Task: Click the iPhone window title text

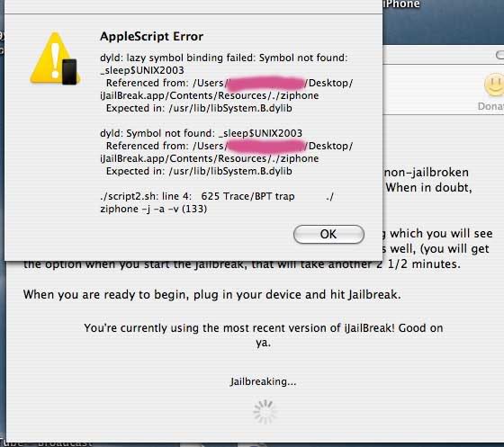Action: coord(401,4)
